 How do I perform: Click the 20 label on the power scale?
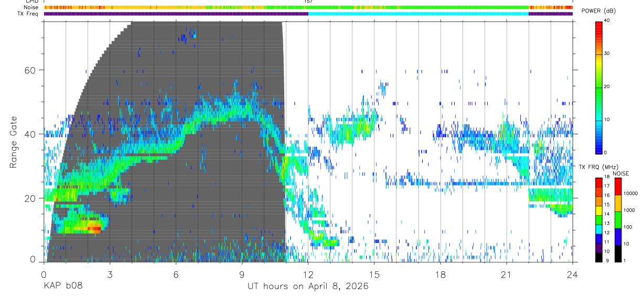607,86
